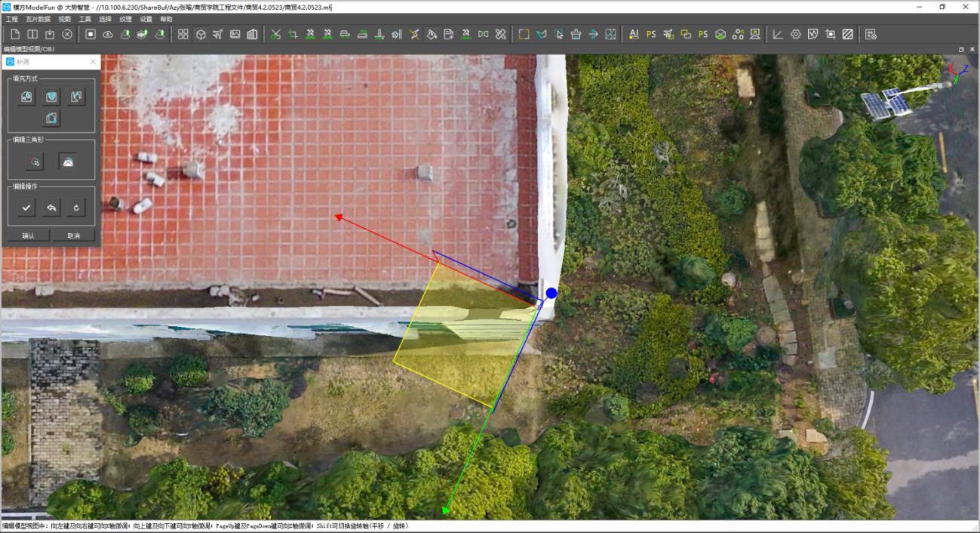The width and height of the screenshot is (980, 533).
Task: Click the 取消 cancel button
Action: point(74,236)
